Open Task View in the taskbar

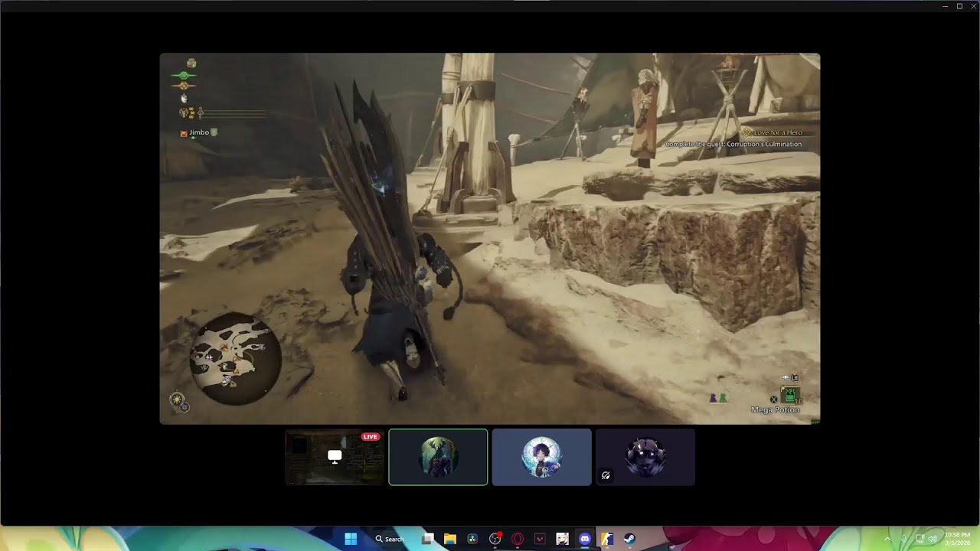(x=428, y=539)
